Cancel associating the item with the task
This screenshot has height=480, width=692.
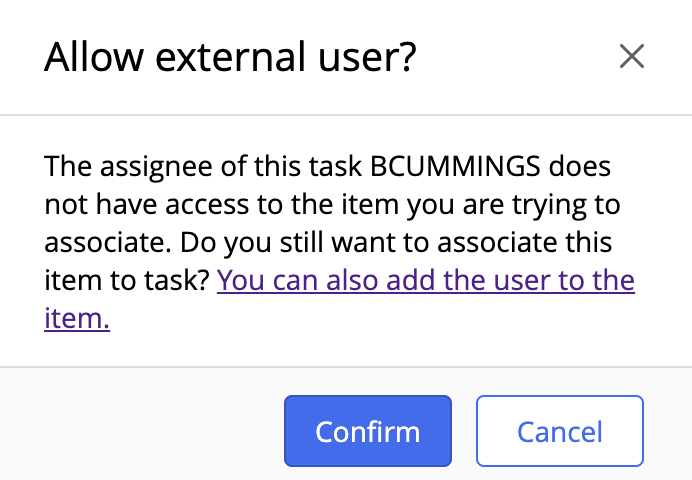pos(559,431)
